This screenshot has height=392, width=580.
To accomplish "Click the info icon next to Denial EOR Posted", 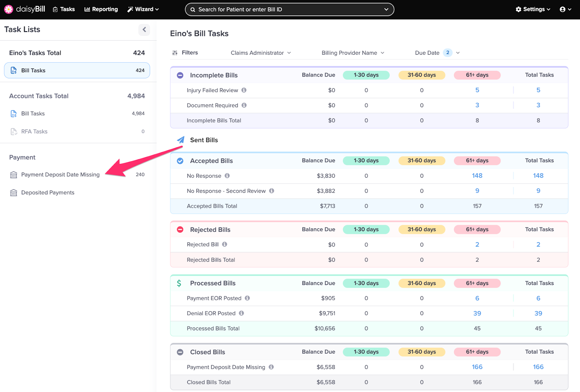I will (x=241, y=313).
